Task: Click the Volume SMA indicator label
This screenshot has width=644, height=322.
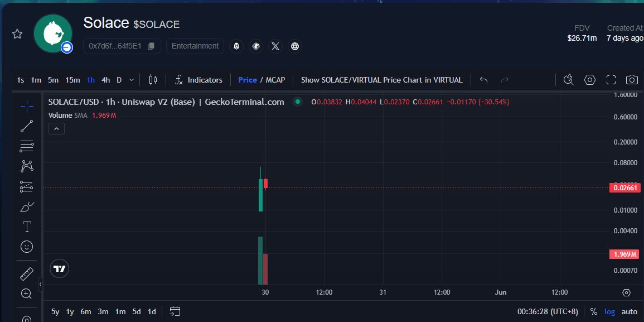Action: click(68, 116)
